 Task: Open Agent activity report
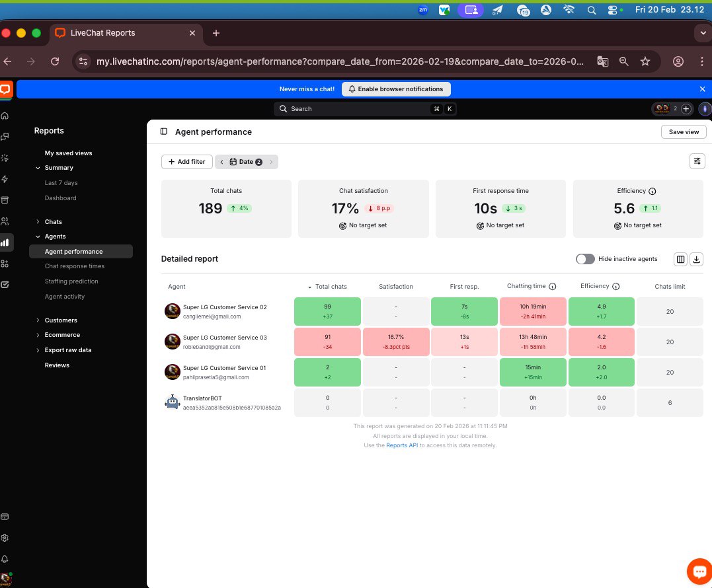tap(65, 297)
